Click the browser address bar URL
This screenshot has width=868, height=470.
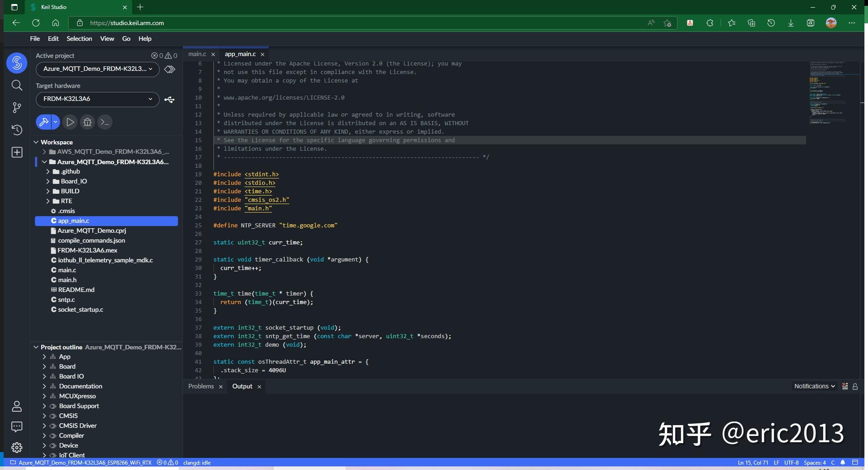point(127,23)
